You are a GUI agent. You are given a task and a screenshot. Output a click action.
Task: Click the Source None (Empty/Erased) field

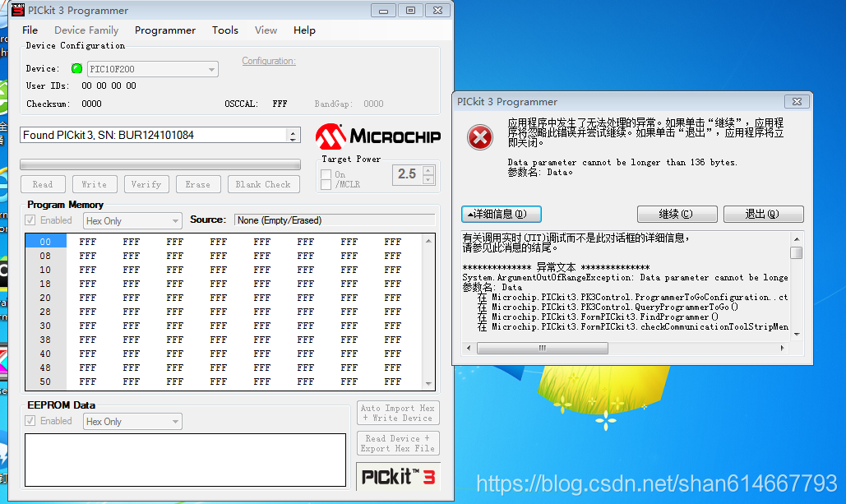(335, 220)
